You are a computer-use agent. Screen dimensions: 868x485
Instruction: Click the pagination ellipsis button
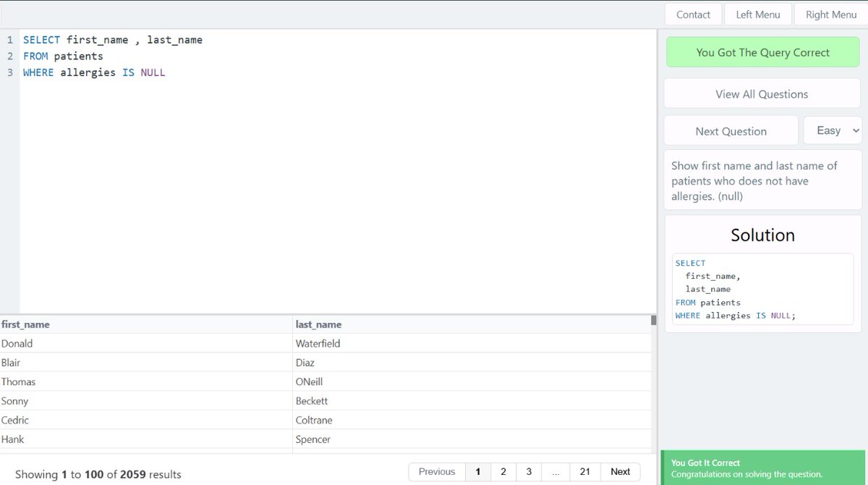click(556, 471)
